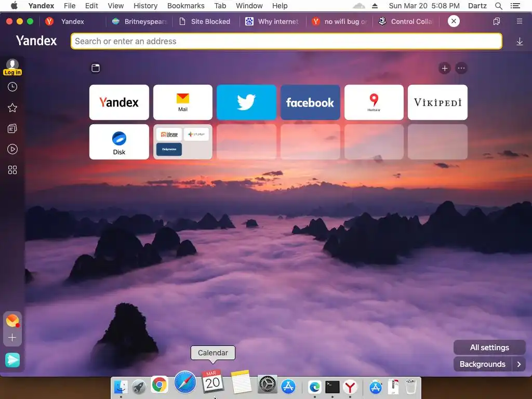Open the Edit menu

[91, 6]
